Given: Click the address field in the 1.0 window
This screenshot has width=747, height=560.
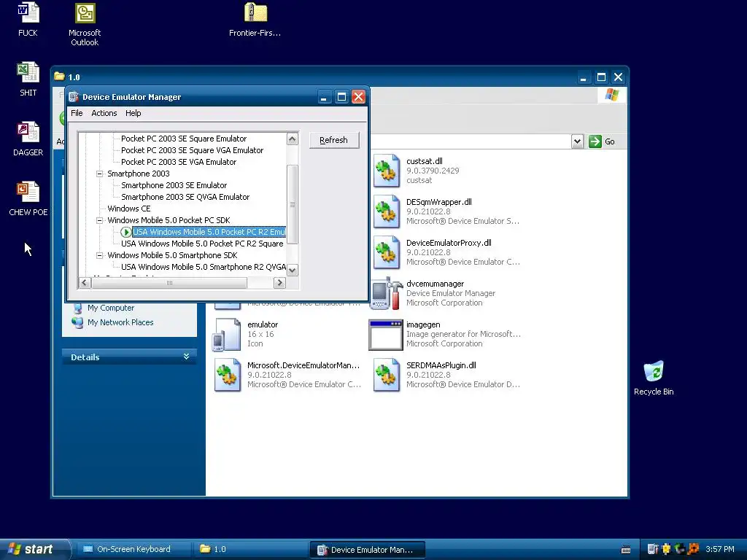Looking at the screenshot, I should tap(469, 141).
